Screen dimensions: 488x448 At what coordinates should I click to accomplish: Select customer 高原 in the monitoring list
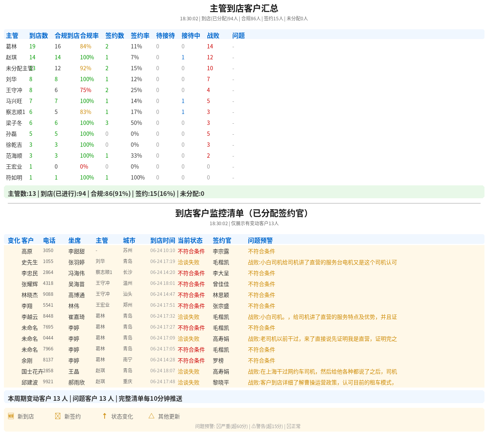[27, 251]
